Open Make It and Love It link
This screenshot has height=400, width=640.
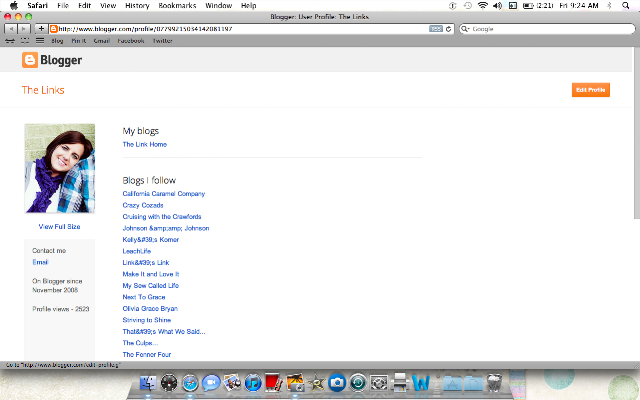151,274
